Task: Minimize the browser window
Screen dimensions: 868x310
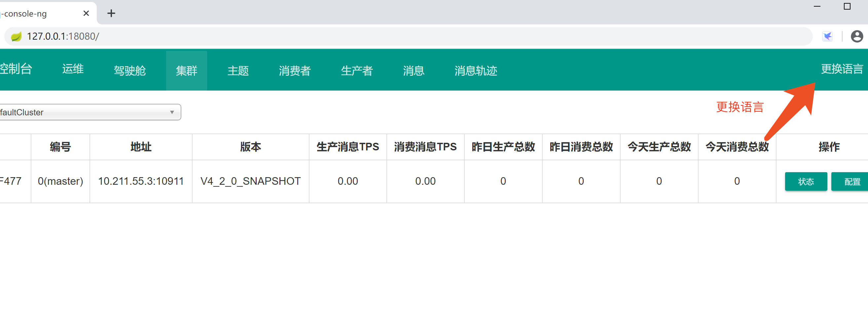Action: pyautogui.click(x=817, y=6)
